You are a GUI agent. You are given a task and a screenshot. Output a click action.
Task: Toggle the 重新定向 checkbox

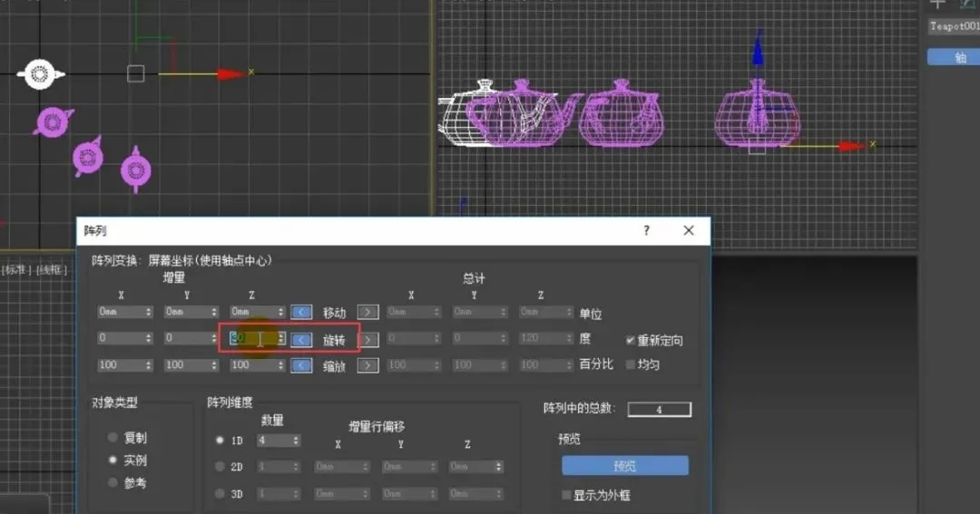pyautogui.click(x=630, y=340)
